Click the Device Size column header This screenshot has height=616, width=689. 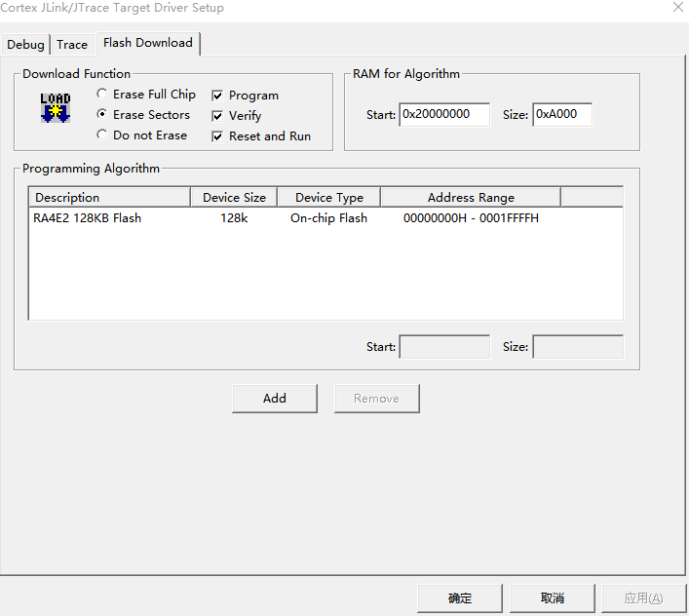point(234,198)
